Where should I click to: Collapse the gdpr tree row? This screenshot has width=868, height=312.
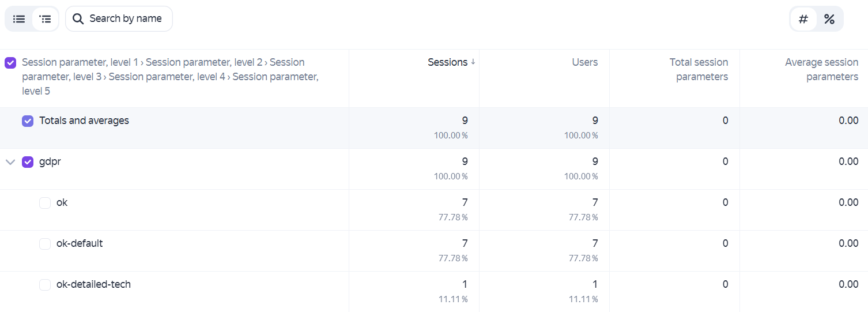10,162
